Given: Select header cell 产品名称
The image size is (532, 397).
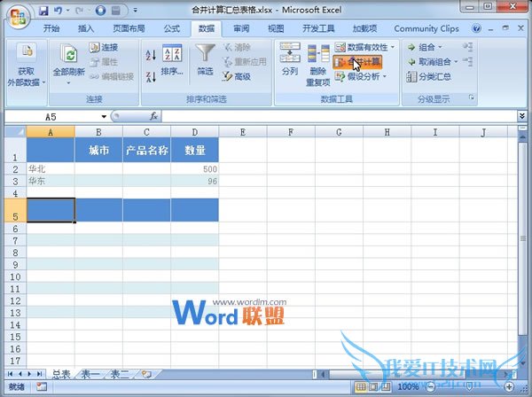Looking at the screenshot, I should [146, 150].
